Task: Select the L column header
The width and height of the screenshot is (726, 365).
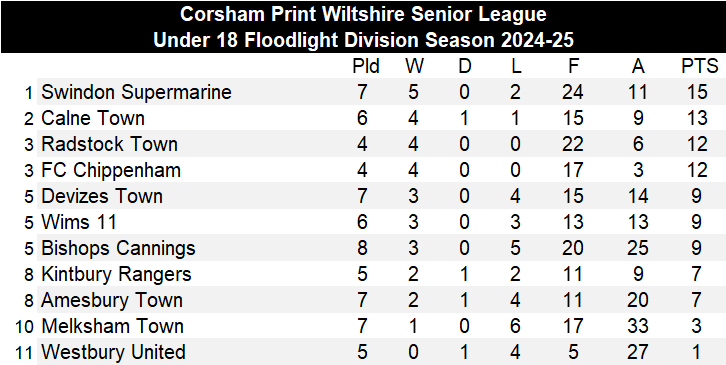Action: click(x=516, y=67)
